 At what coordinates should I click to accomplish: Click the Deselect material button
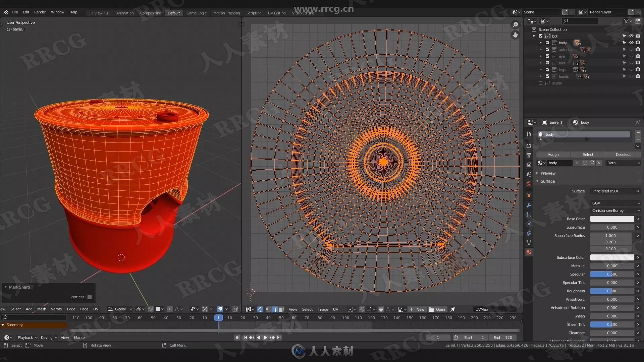coord(622,154)
